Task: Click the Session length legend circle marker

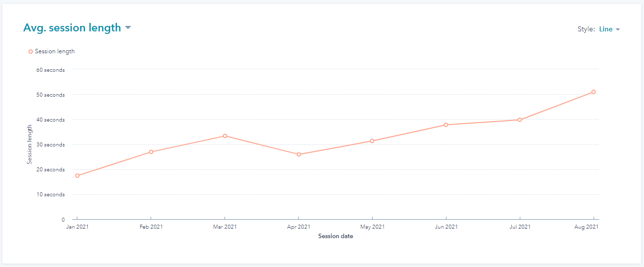Action: (31, 51)
